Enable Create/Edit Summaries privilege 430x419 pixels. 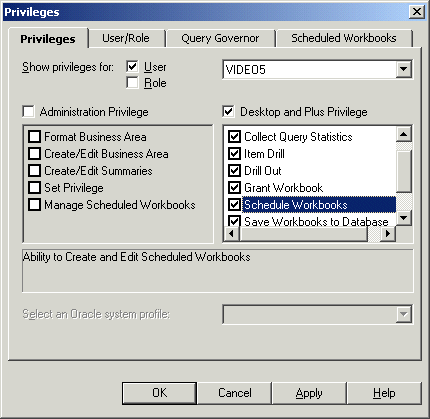click(x=35, y=171)
